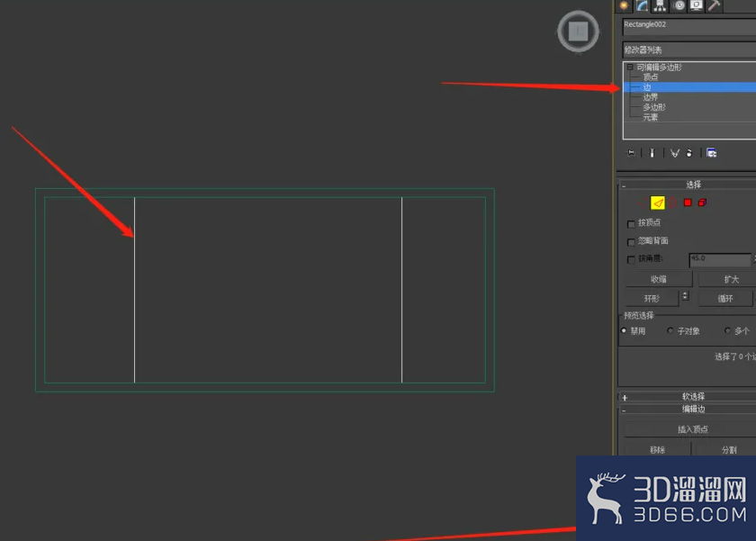
Task: Click the Rectangle002 object name field
Action: click(x=689, y=26)
